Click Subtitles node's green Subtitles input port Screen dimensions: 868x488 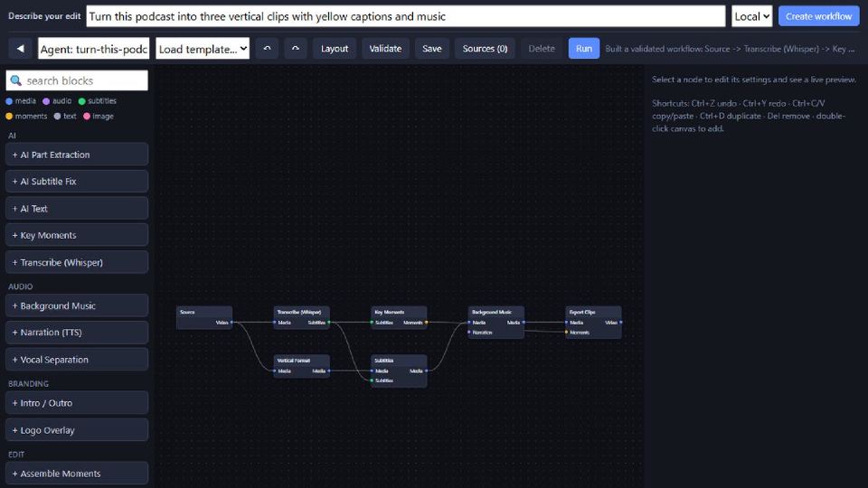[x=372, y=380]
